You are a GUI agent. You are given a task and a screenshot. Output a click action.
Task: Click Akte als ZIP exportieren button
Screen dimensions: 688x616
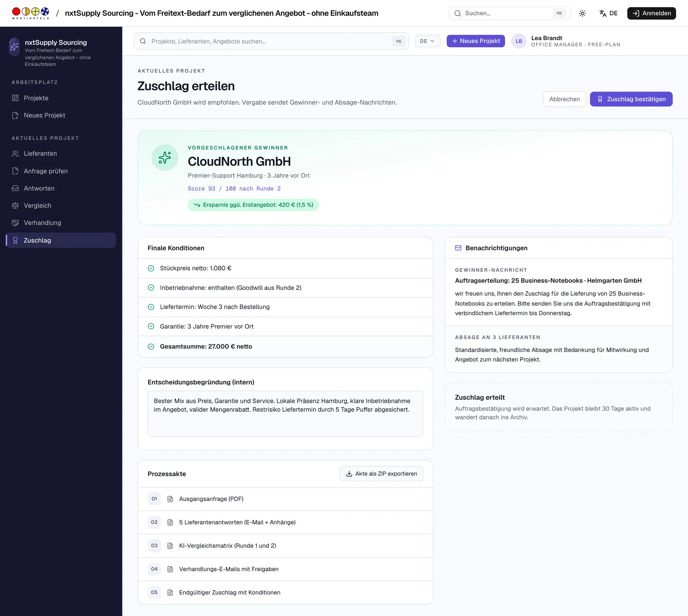(x=381, y=474)
